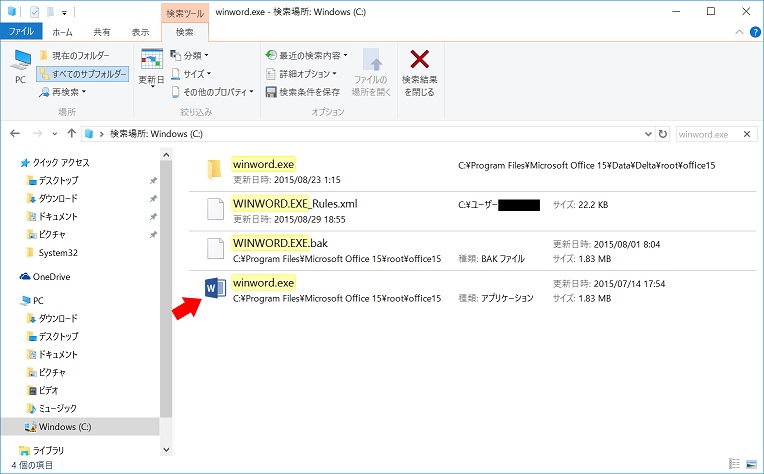Viewport: 764px width, 474px height.
Task: Click 検索条件を保存 button
Action: pos(303,92)
